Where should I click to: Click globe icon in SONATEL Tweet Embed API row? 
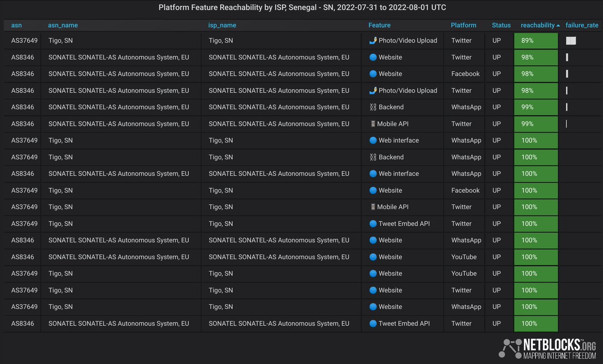[x=373, y=323]
